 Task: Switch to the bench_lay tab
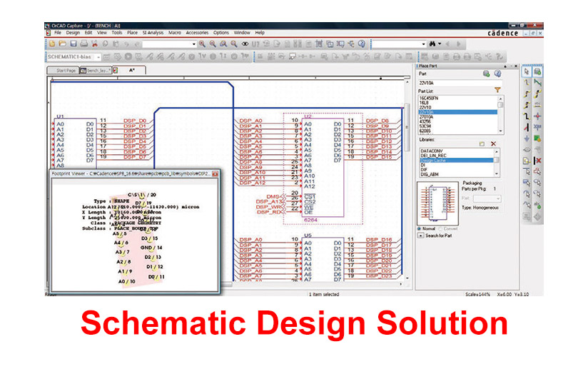click(95, 71)
